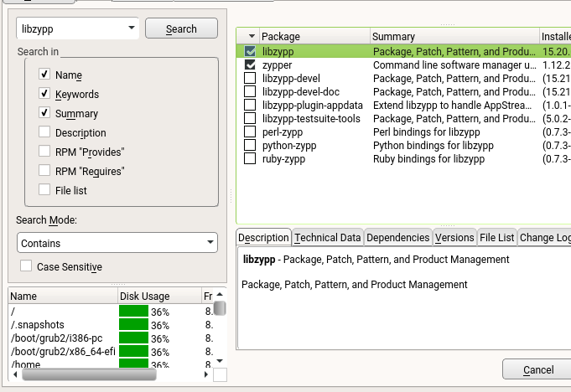Mark libzypp-testsuite-tools for installation

(x=250, y=119)
